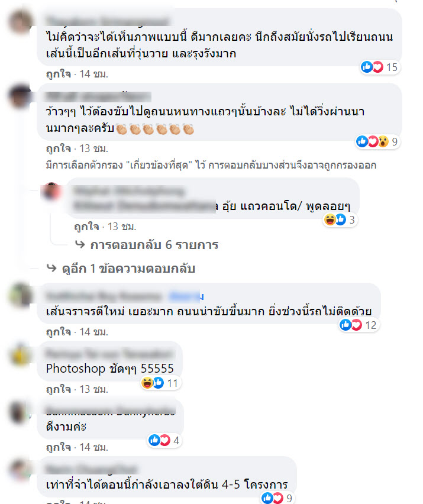423x504 pixels.
Task: Click ถูกใจ under the ดีงามค่ะ comment
Action: [x=59, y=447]
